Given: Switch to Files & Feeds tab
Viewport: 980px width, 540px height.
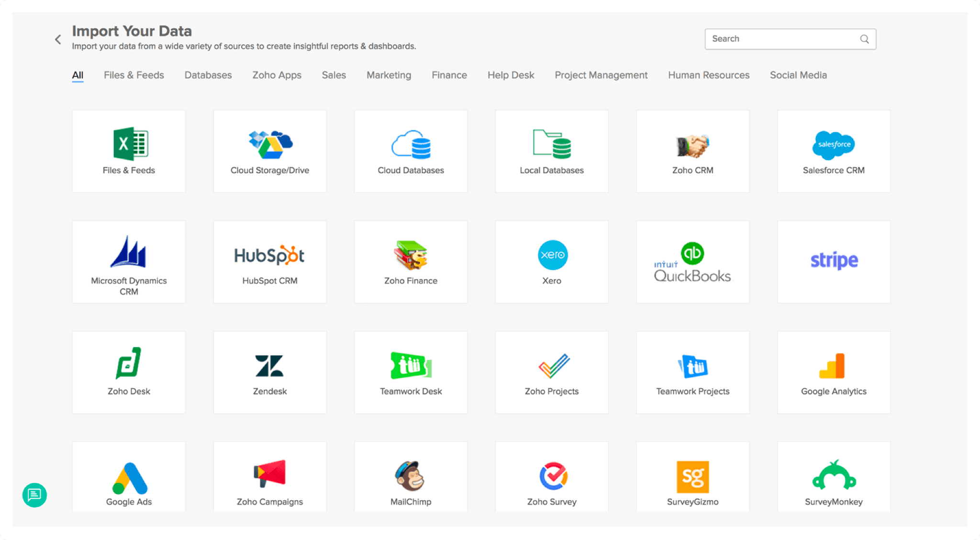Looking at the screenshot, I should [134, 75].
